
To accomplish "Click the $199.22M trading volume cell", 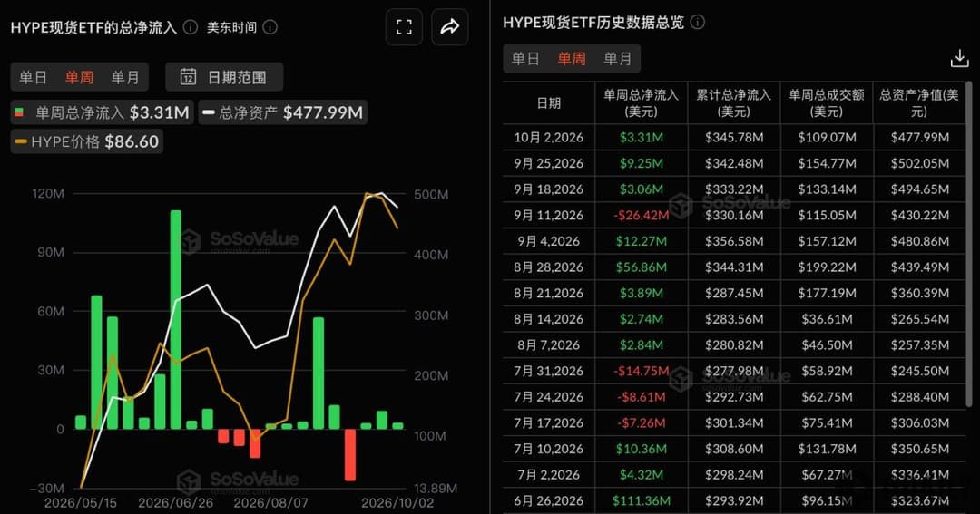I will click(x=827, y=267).
